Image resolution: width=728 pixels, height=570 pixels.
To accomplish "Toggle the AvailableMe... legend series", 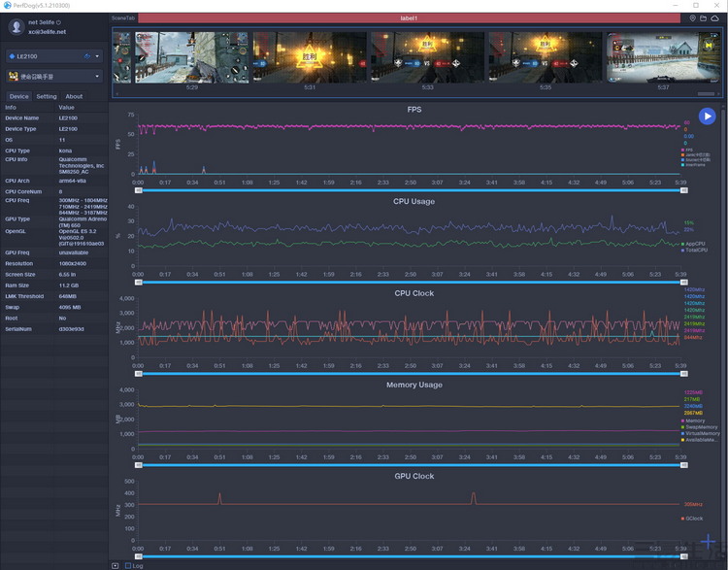I will [699, 440].
